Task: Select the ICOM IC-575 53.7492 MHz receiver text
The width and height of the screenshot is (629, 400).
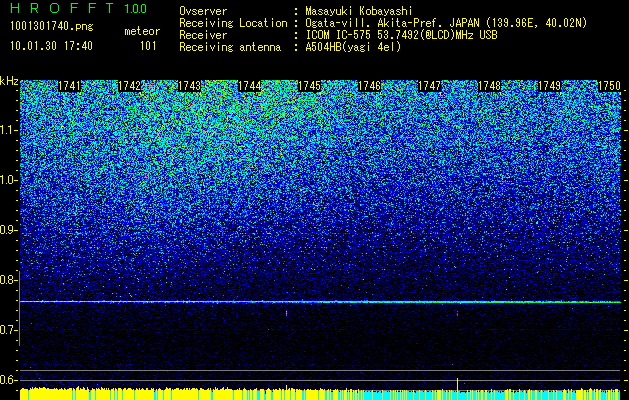Action: point(402,35)
